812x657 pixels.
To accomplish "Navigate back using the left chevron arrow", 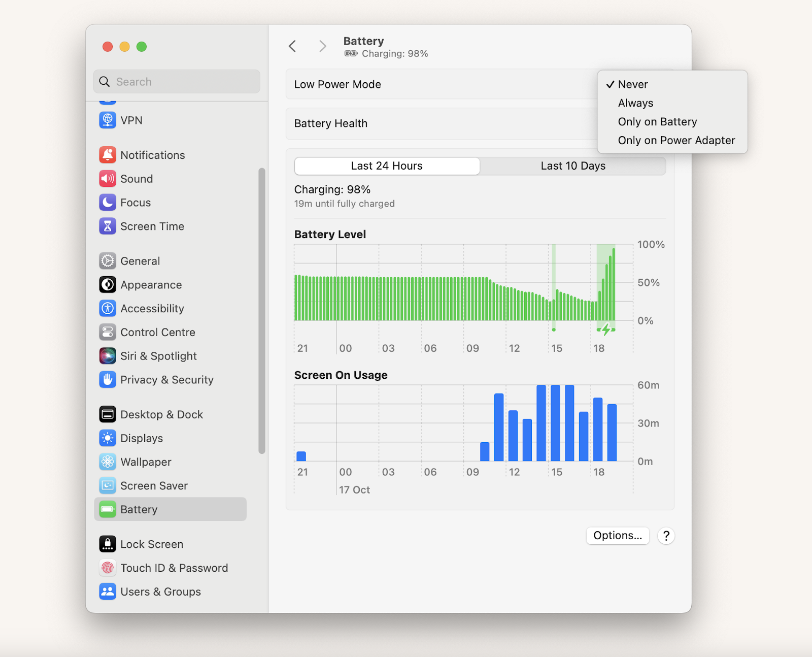I will pyautogui.click(x=292, y=46).
